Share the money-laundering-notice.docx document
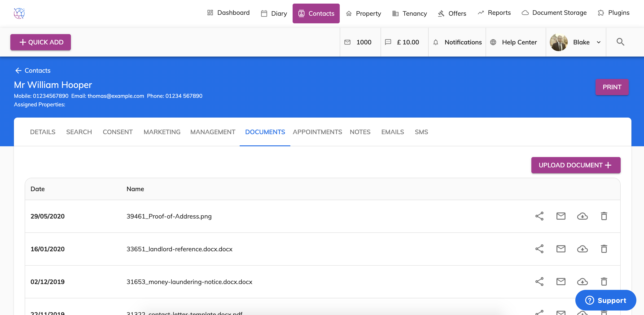The height and width of the screenshot is (315, 644). pos(539,282)
